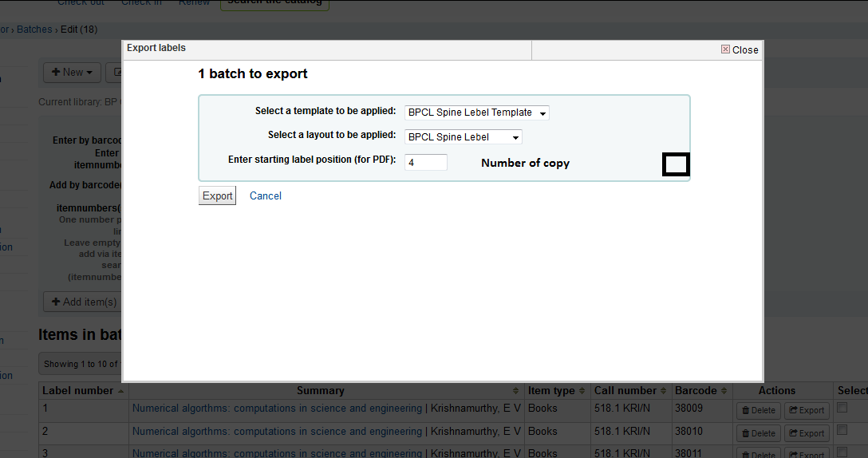Close the Export labels dialog

[x=740, y=49]
